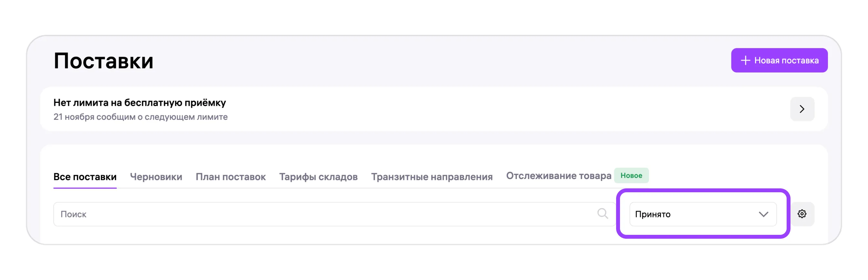This screenshot has height=280, width=868.
Task: Open the Транзитные направления tab
Action: click(432, 177)
